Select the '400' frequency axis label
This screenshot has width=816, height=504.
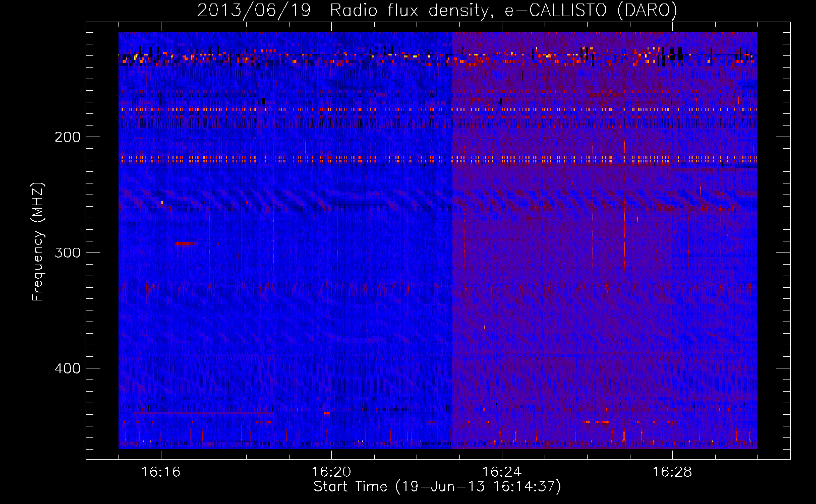coord(67,368)
